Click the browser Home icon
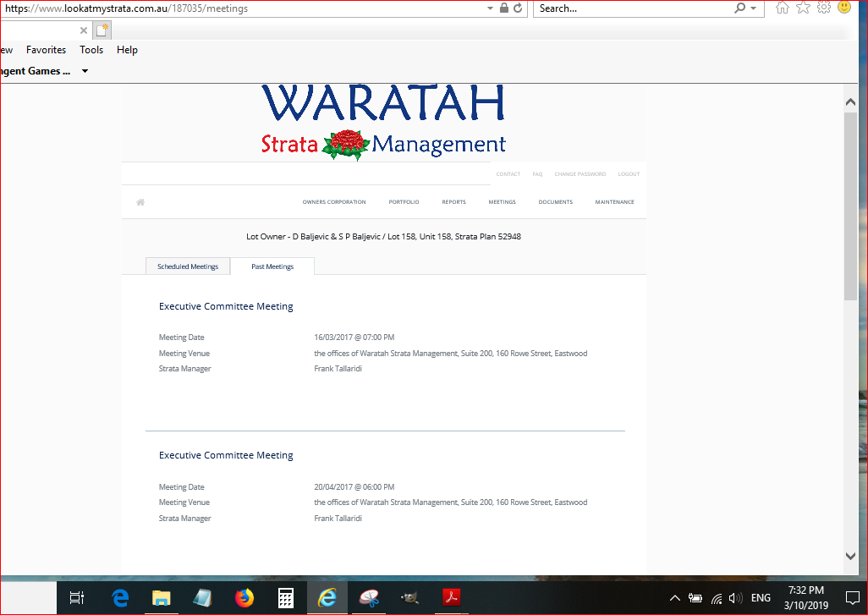 pos(783,8)
